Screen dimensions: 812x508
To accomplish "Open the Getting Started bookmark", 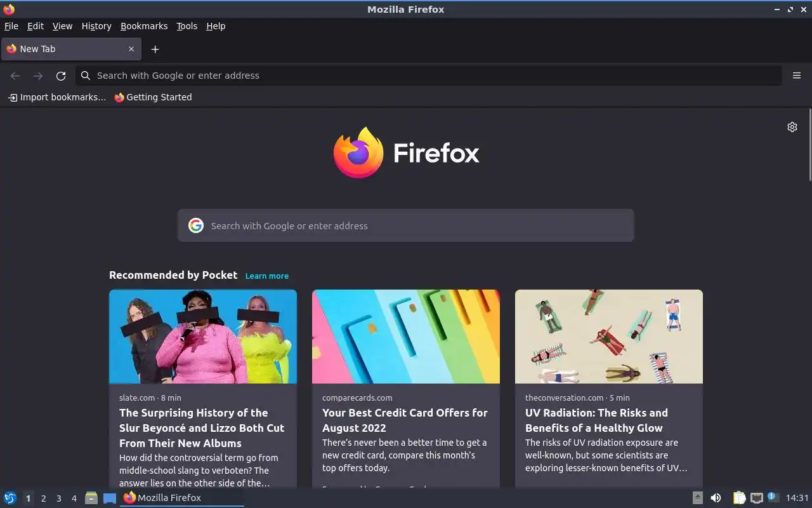I will click(153, 97).
